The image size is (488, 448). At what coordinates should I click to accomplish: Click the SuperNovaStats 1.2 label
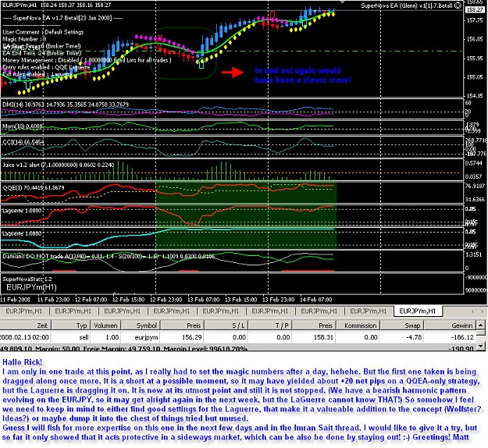pyautogui.click(x=27, y=279)
